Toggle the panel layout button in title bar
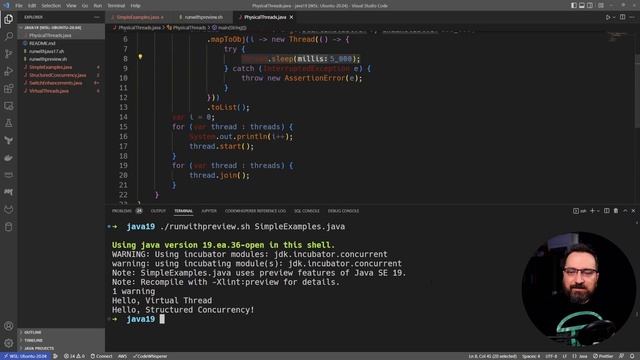 582,6
